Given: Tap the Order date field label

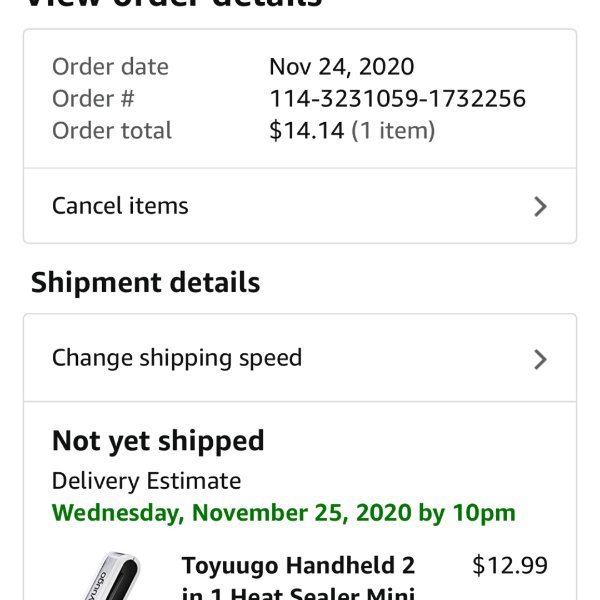Looking at the screenshot, I should click(110, 67).
